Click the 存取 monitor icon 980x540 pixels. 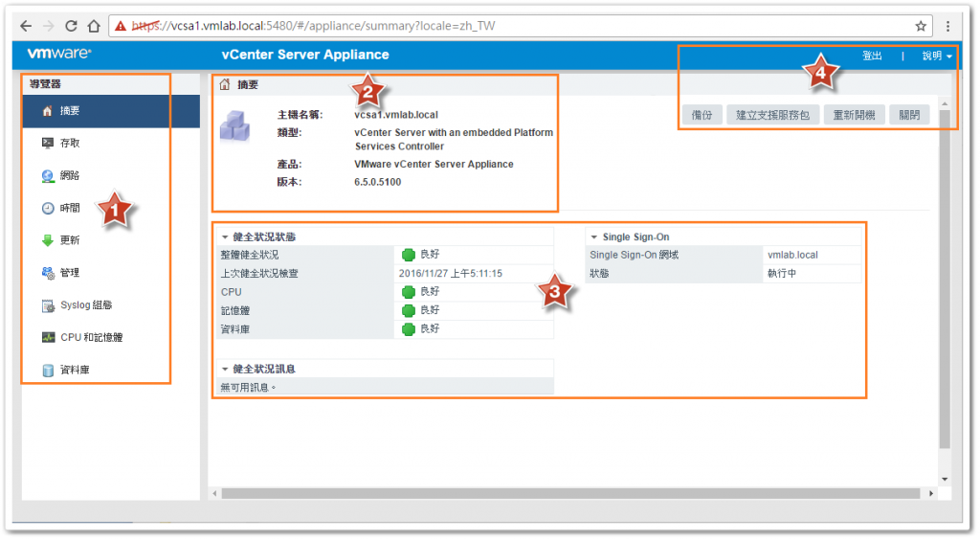[x=48, y=143]
